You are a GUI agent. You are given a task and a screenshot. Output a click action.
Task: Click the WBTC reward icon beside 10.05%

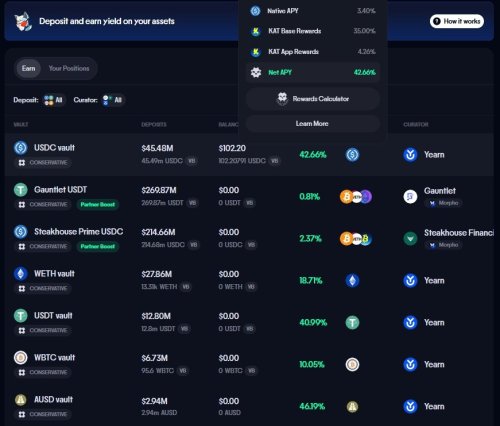click(x=352, y=365)
